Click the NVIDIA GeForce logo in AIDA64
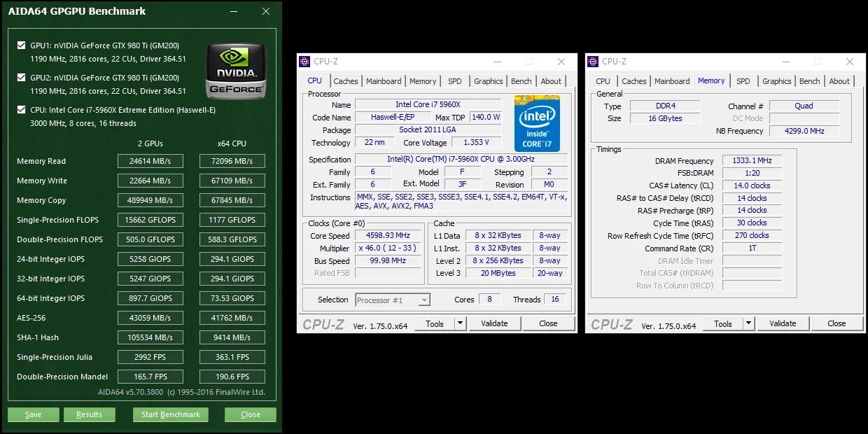Viewport: 868px width, 434px height. click(x=236, y=71)
